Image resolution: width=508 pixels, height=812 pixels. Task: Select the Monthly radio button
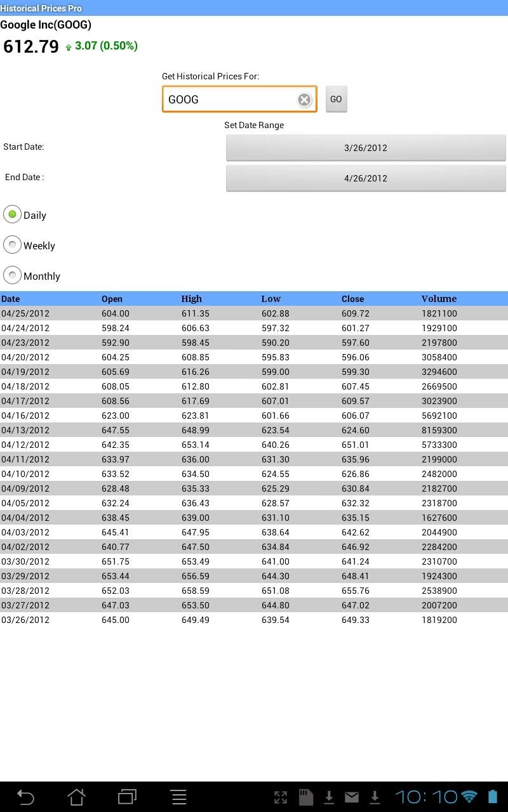[12, 275]
